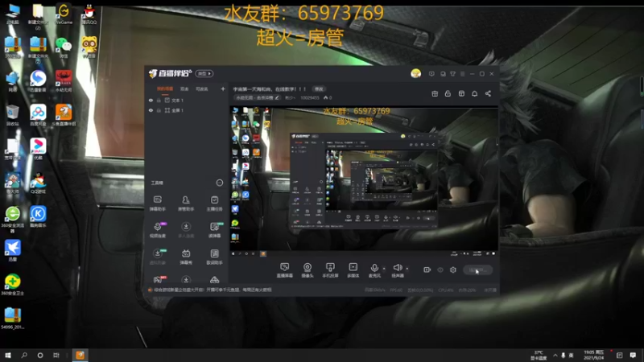The width and height of the screenshot is (644, 362).
Task: Switch to the second scene tab
Action: [184, 88]
